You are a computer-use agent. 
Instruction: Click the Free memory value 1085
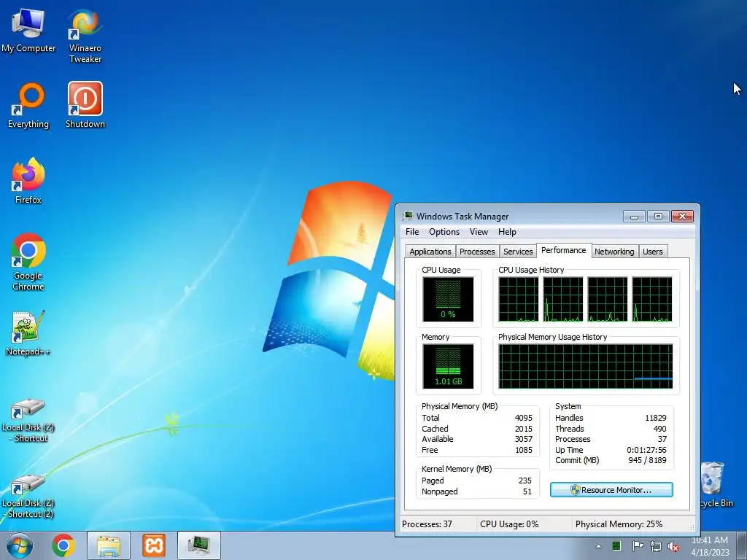524,450
